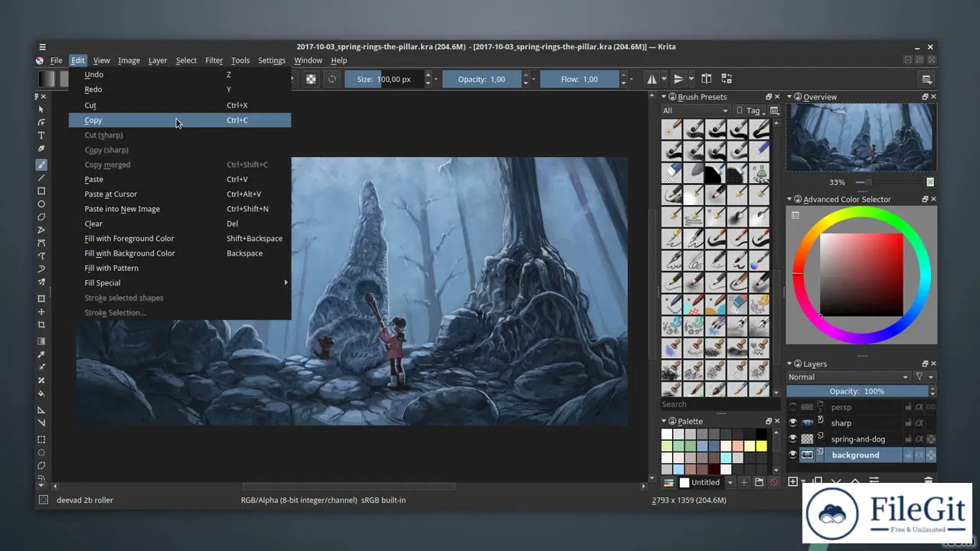
Task: Click the reload brush preset icon
Action: coord(332,79)
